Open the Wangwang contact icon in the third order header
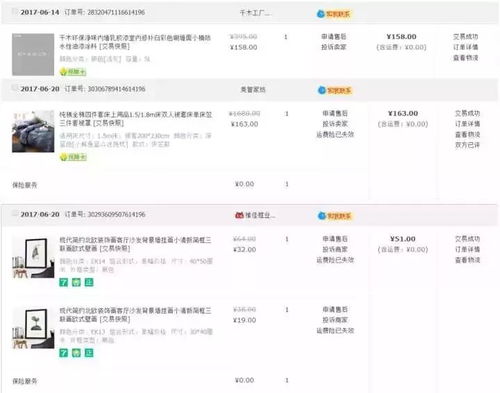Image resolution: width=500 pixels, height=393 pixels. 322,216
